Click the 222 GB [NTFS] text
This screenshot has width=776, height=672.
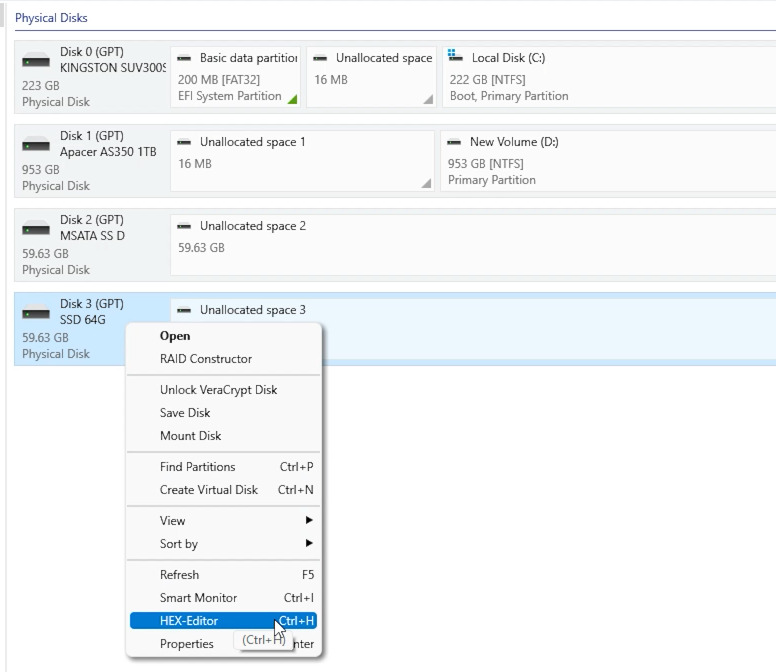tap(487, 80)
